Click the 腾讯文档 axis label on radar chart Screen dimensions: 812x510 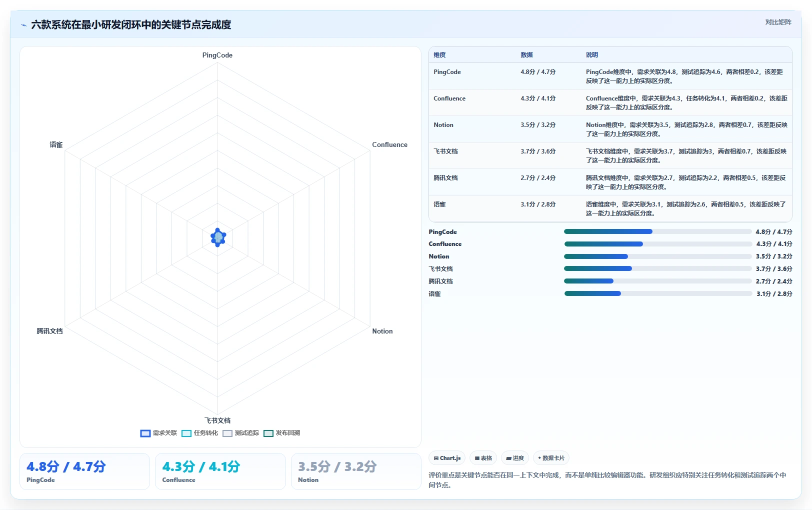click(49, 331)
